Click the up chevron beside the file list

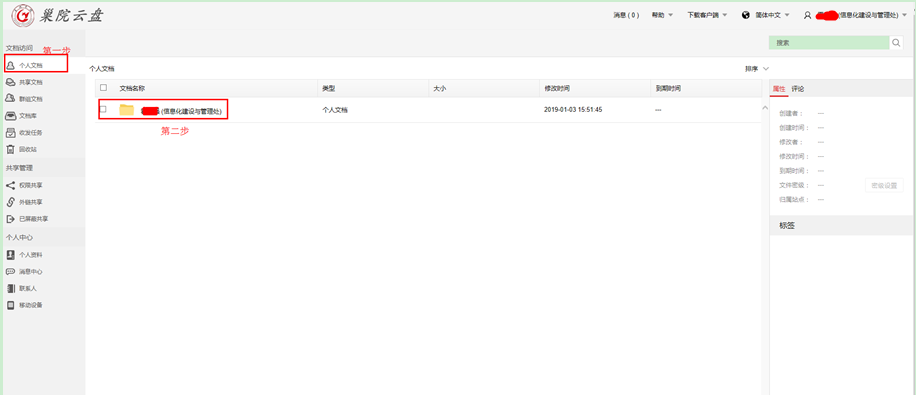point(765,108)
